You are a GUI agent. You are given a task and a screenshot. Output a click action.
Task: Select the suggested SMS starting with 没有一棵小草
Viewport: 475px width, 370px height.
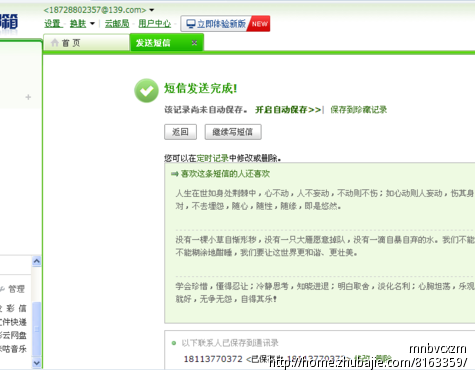click(325, 246)
